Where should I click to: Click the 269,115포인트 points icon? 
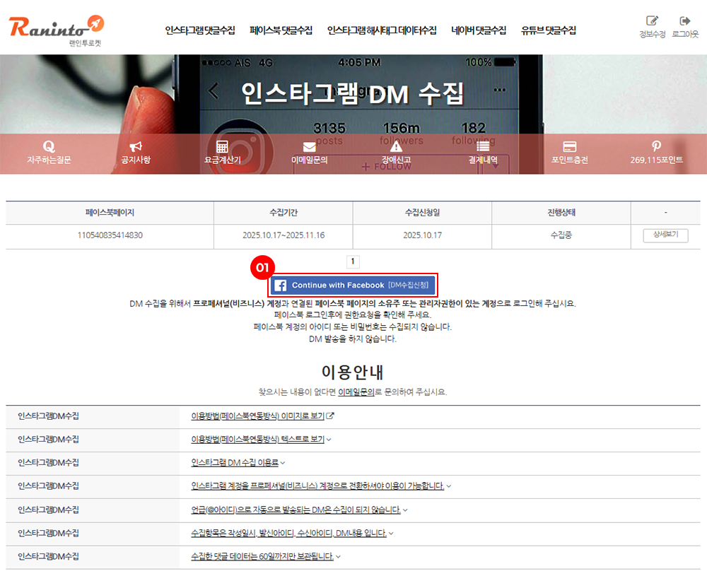pos(657,146)
